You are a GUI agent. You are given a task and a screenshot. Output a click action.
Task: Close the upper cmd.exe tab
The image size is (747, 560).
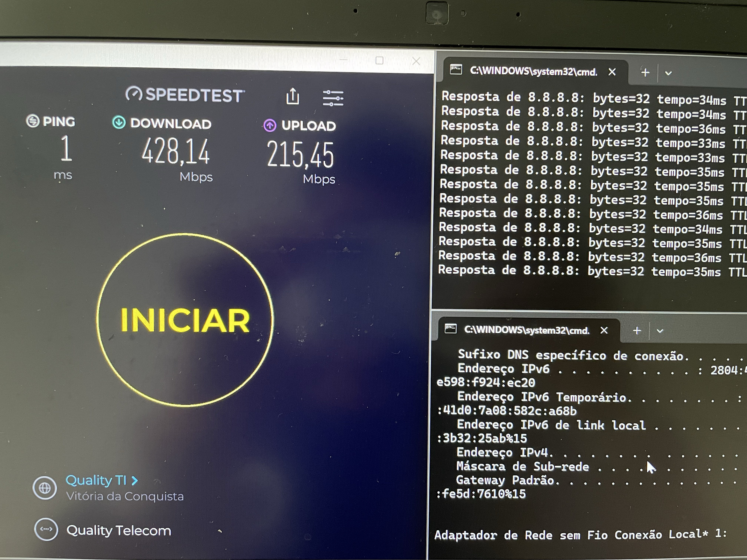[612, 72]
